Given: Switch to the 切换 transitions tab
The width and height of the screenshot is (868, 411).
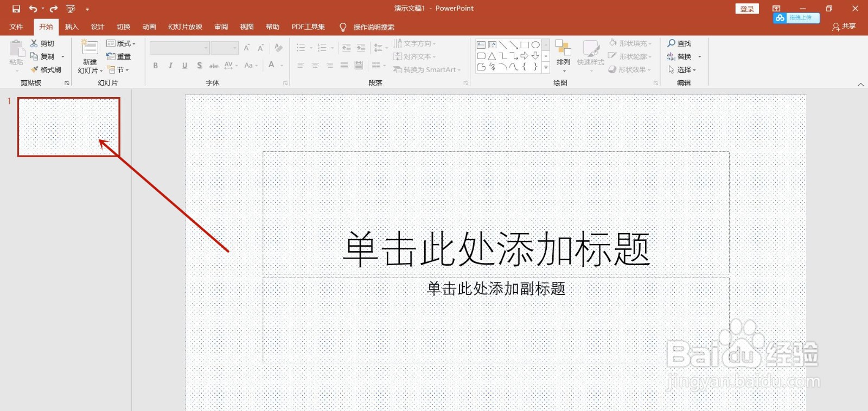Looking at the screenshot, I should pos(123,27).
